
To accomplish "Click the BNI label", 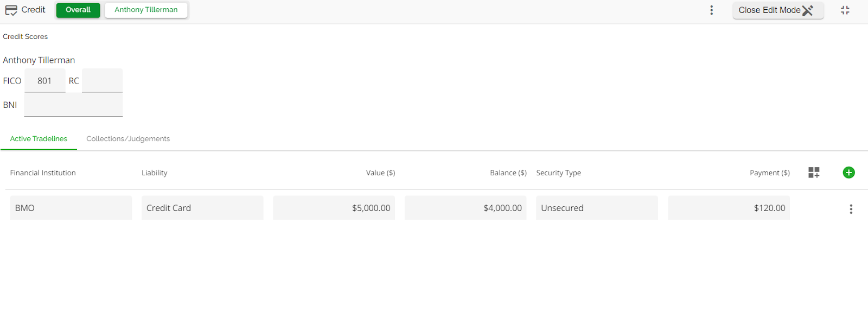I will click(10, 105).
